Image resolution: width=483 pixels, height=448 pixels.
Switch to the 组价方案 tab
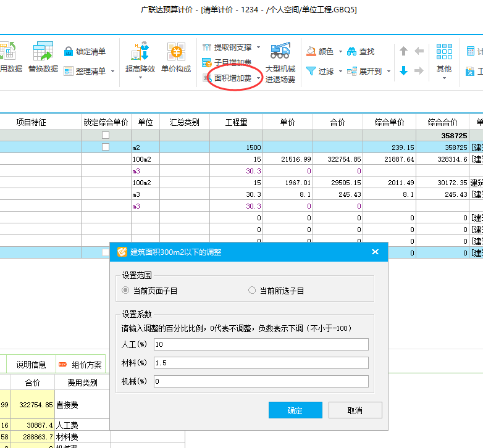click(x=81, y=364)
